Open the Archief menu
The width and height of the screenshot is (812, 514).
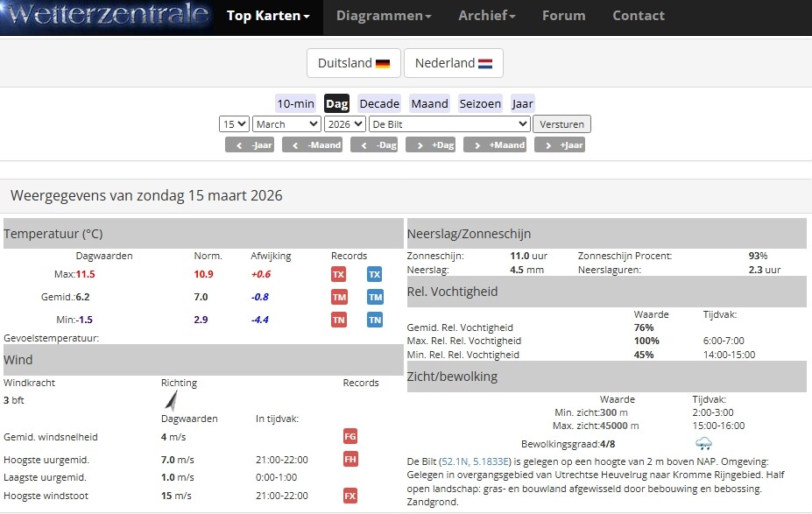[x=486, y=16]
